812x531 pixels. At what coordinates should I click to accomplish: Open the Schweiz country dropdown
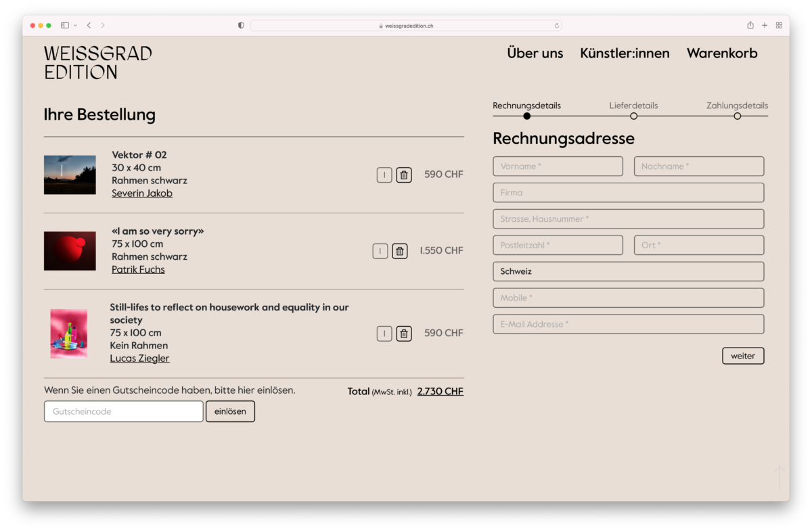[x=628, y=271]
